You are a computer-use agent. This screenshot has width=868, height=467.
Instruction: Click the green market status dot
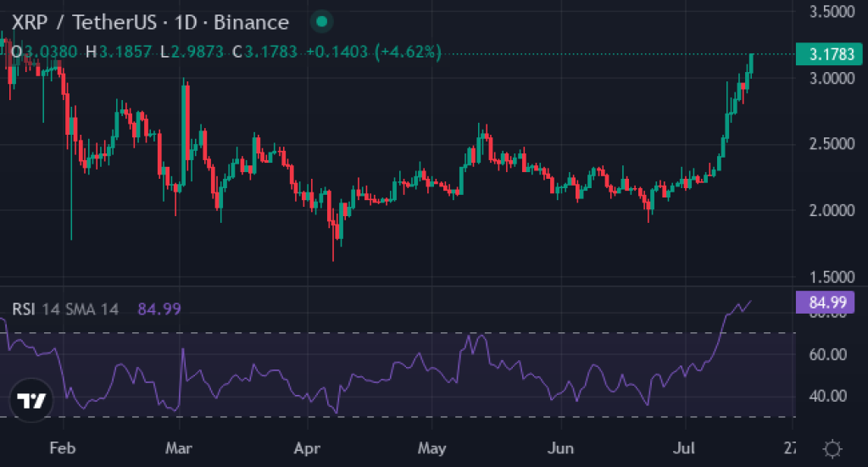point(321,22)
